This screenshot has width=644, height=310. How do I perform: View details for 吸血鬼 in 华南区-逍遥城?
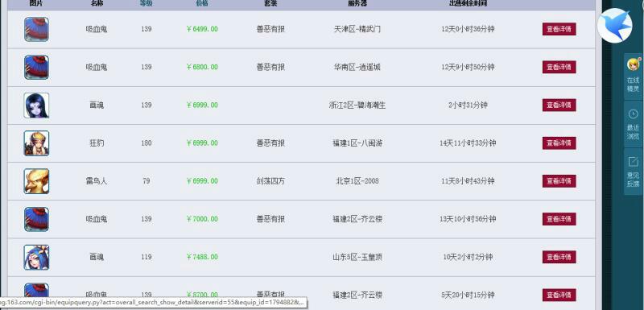click(559, 67)
